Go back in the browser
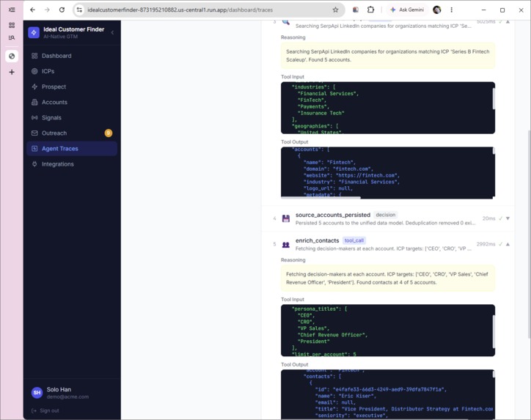The image size is (531, 420). pyautogui.click(x=32, y=10)
